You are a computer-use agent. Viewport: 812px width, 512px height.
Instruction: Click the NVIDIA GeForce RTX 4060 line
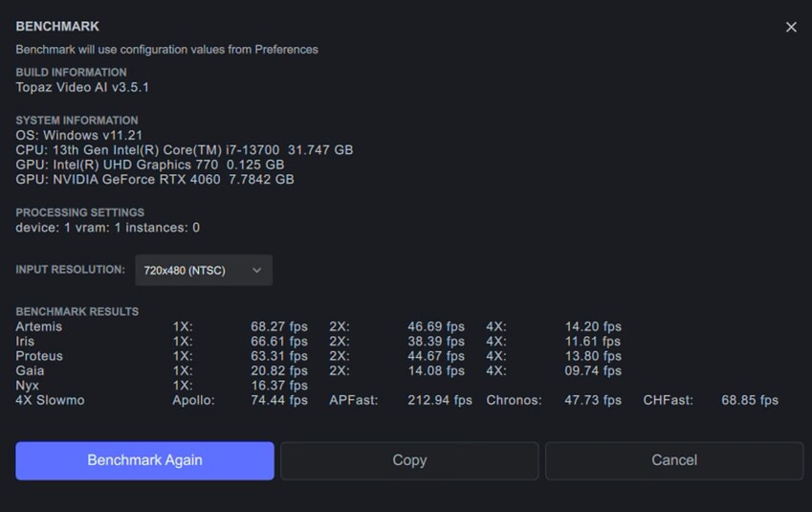pos(155,179)
